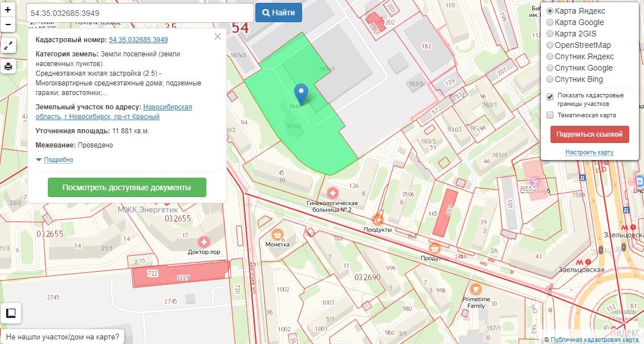Screen dimensions: 644x344
Task: Open the Новосибирская область address link
Action: (114, 112)
